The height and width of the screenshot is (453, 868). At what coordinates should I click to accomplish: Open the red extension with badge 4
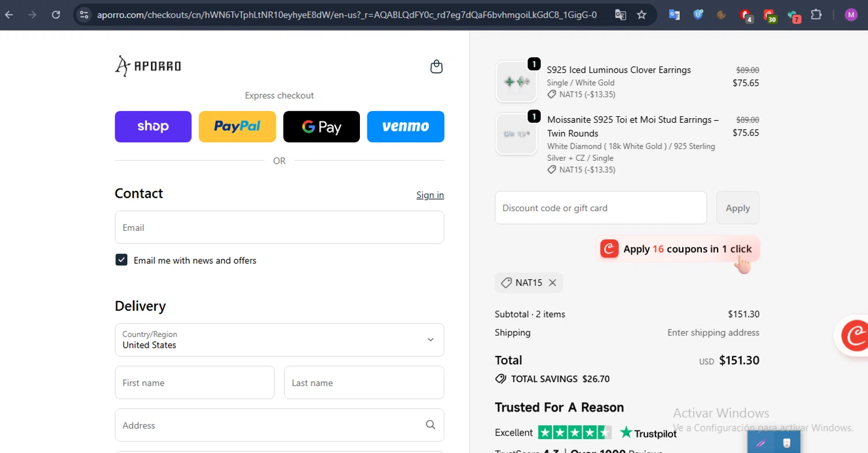[745, 16]
